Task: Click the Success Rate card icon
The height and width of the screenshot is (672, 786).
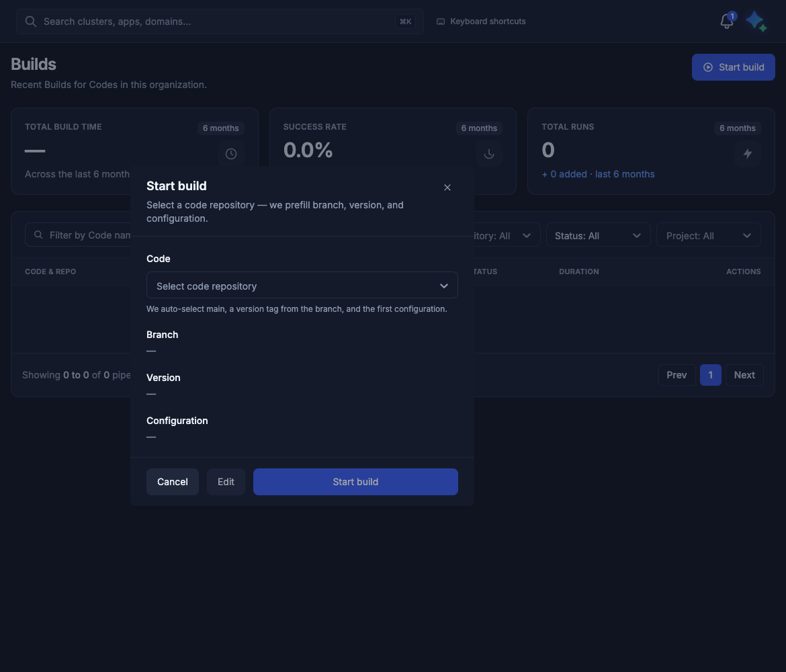Action: point(489,154)
